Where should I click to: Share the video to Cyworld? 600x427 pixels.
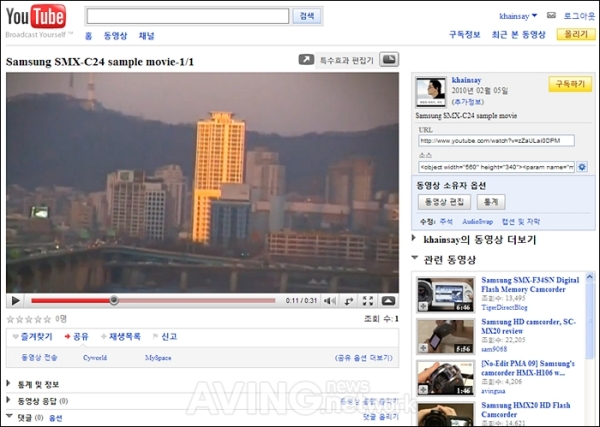(95, 358)
